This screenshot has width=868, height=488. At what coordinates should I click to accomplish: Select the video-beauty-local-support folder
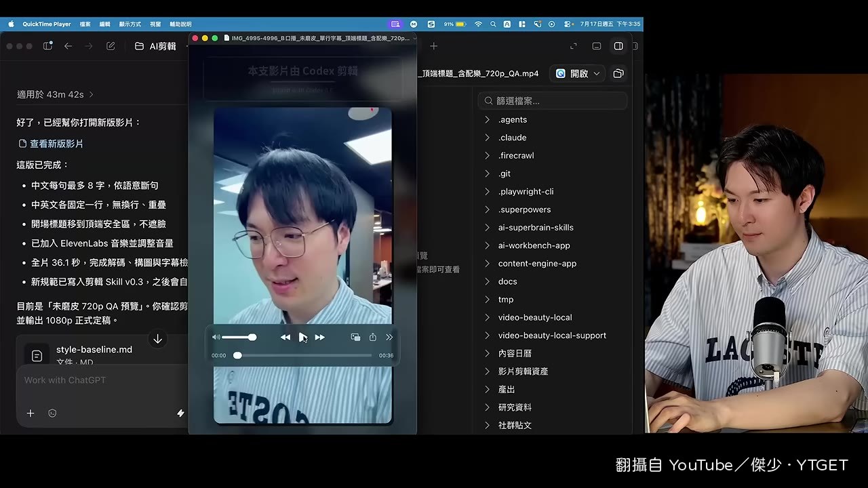[x=552, y=335]
